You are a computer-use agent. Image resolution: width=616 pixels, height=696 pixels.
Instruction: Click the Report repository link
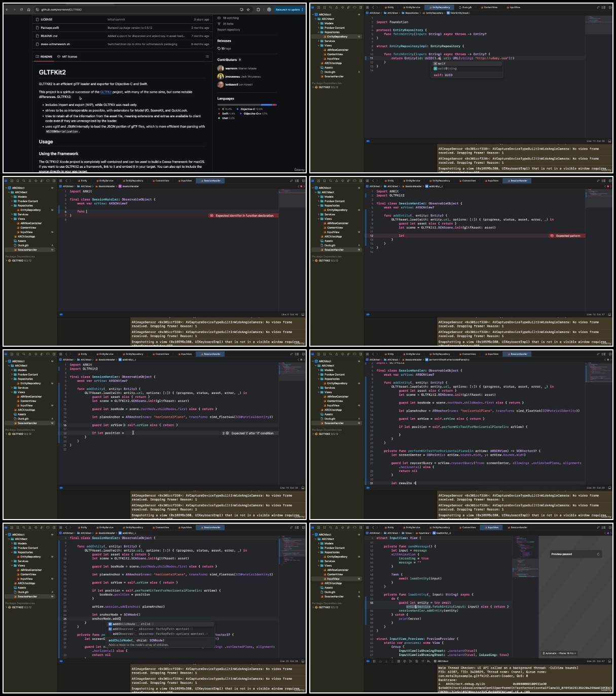point(229,29)
